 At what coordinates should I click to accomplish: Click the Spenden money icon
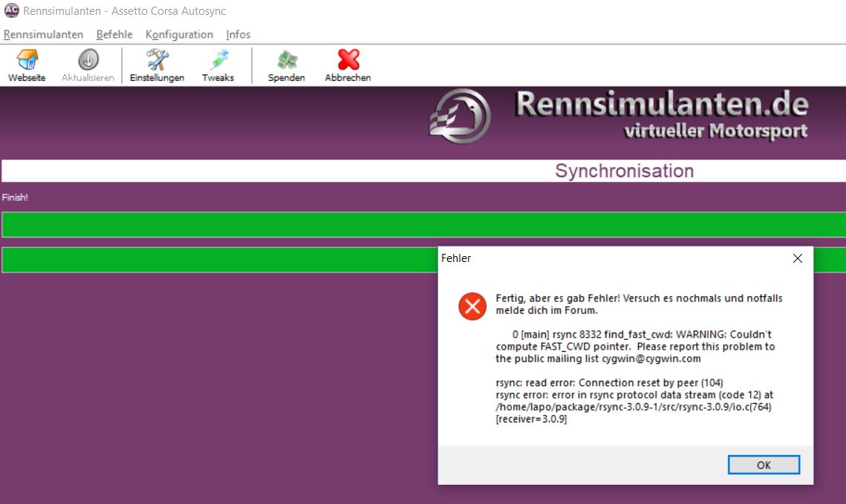(x=286, y=65)
